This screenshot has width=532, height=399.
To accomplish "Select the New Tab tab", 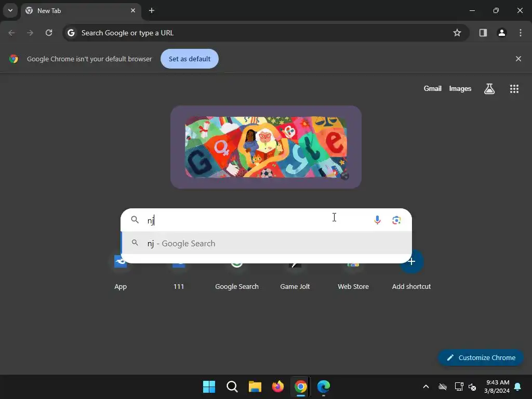I will tap(81, 11).
